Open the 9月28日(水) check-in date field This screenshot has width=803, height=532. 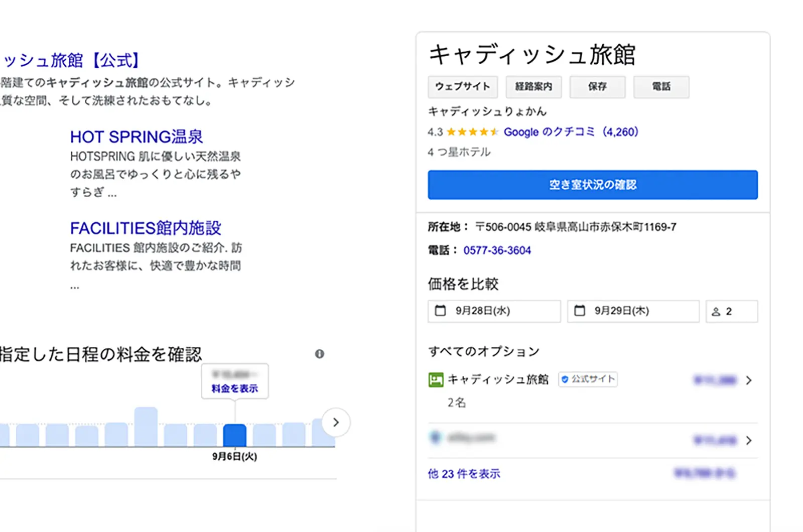(493, 311)
